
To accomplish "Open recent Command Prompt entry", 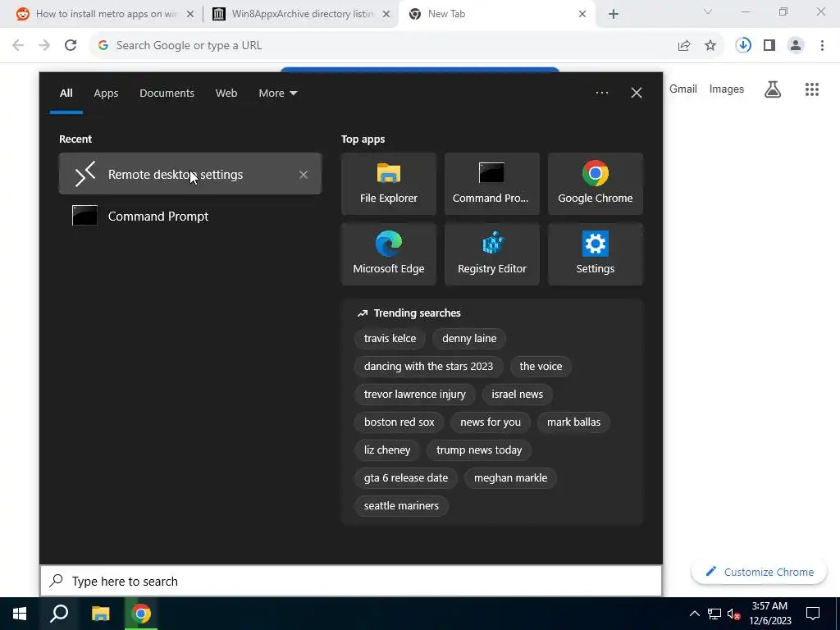I will [189, 216].
